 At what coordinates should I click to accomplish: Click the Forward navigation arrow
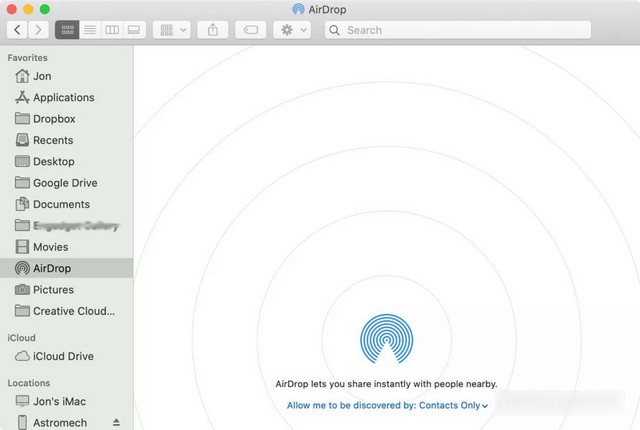39,30
